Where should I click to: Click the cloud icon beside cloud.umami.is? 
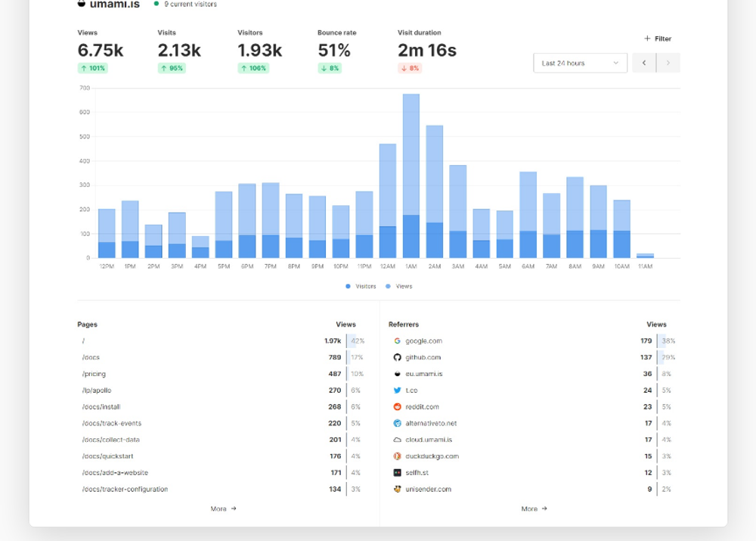coord(398,440)
